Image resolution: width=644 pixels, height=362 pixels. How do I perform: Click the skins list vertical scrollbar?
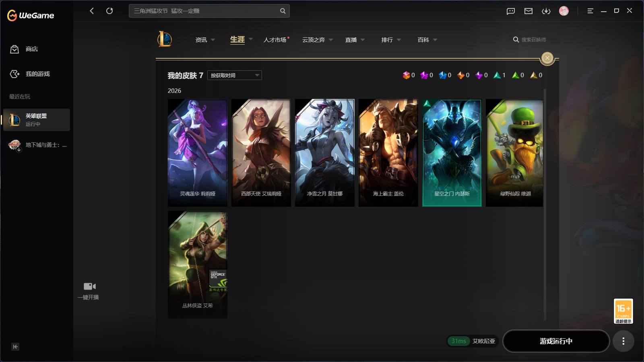545,205
